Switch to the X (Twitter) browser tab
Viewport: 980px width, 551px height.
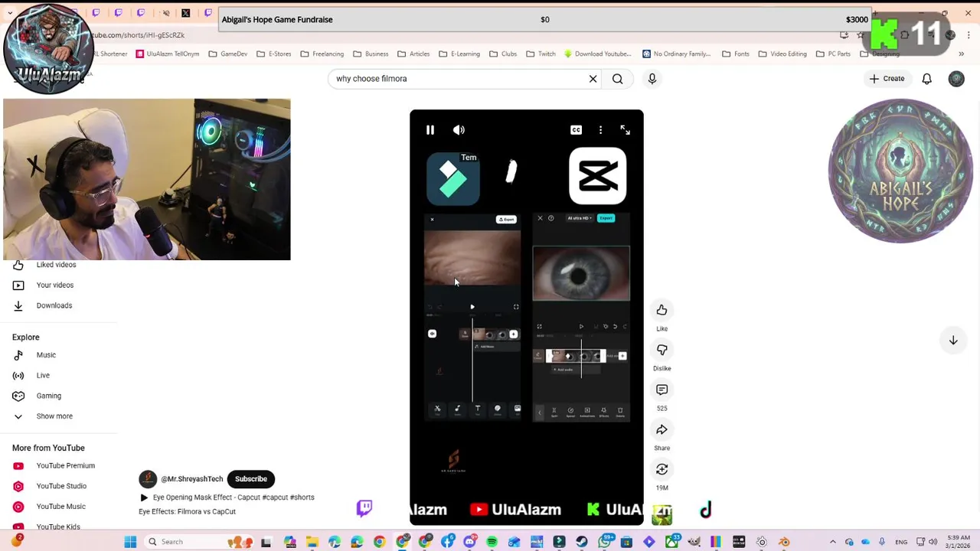pos(185,13)
